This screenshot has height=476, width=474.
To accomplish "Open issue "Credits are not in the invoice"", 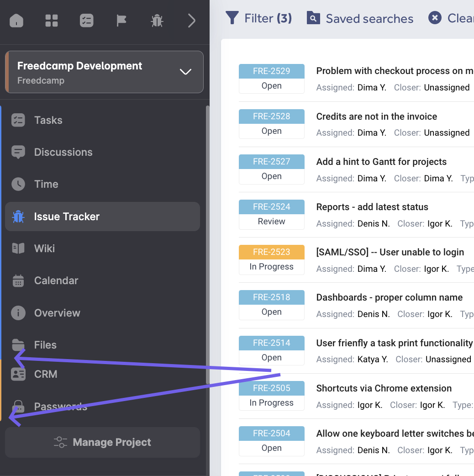I will tap(376, 116).
